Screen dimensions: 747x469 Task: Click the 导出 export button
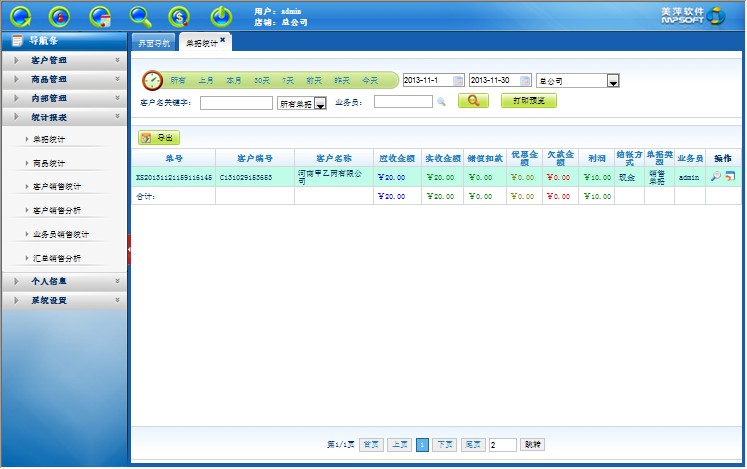tap(159, 138)
